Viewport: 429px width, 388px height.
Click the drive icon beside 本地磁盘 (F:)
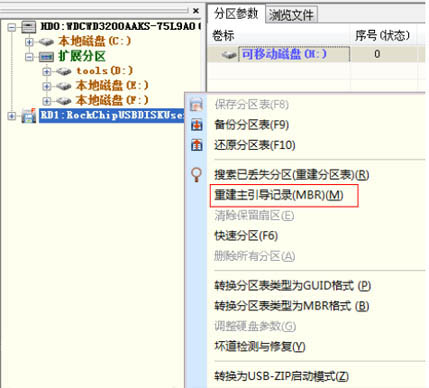tap(63, 100)
